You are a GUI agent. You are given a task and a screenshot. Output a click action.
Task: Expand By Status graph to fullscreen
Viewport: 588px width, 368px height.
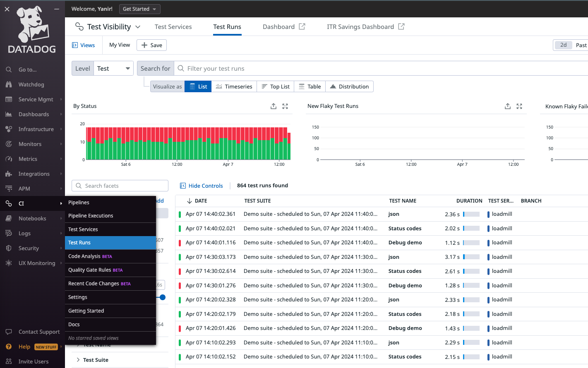[285, 106]
